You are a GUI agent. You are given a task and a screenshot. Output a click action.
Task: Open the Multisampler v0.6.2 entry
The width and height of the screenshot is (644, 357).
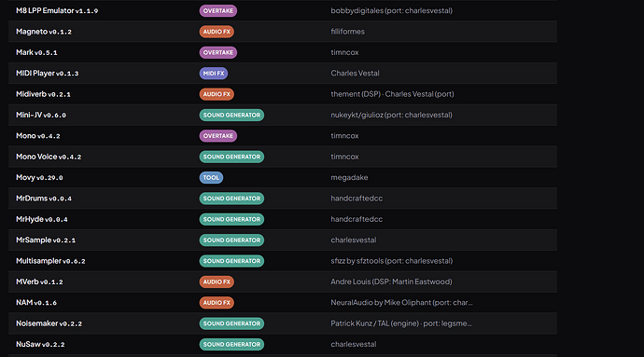[x=50, y=261]
